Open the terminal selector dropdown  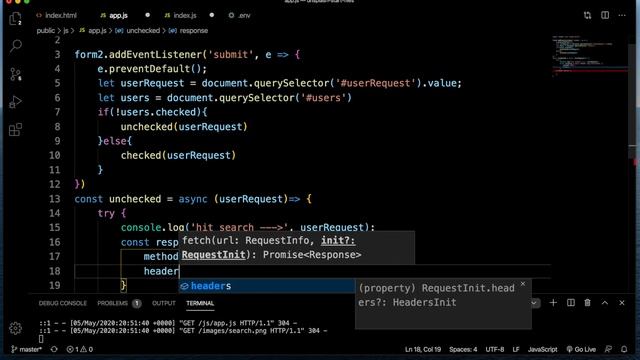(534, 303)
